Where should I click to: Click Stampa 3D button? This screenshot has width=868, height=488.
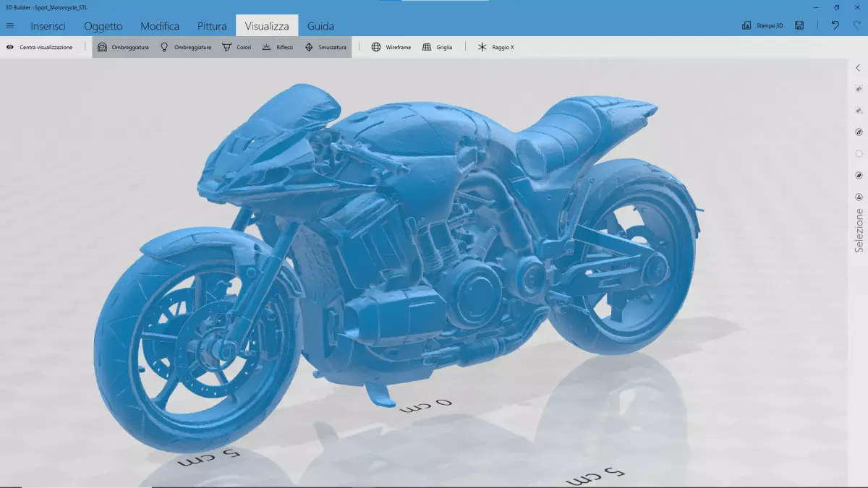762,25
